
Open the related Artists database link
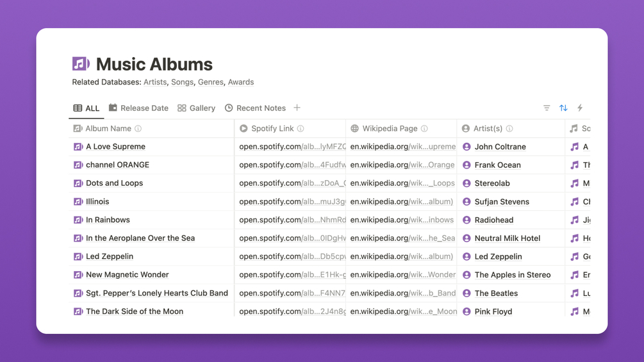tap(155, 82)
